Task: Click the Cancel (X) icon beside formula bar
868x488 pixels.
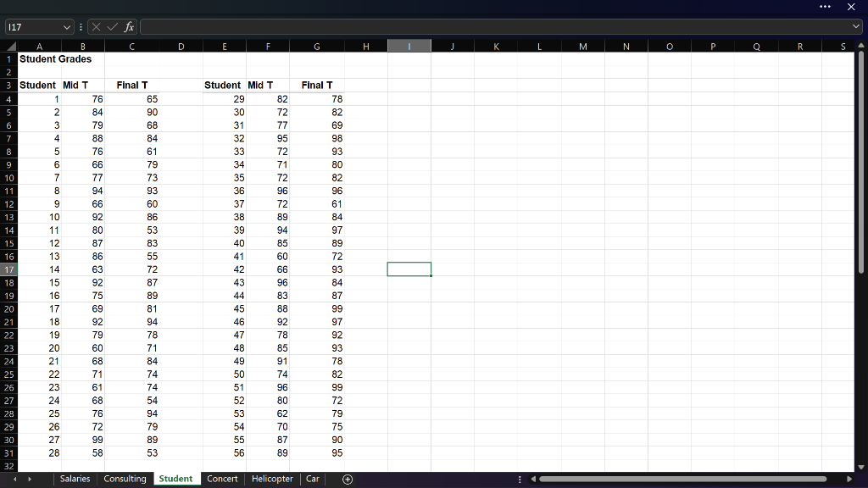Action: (x=96, y=26)
